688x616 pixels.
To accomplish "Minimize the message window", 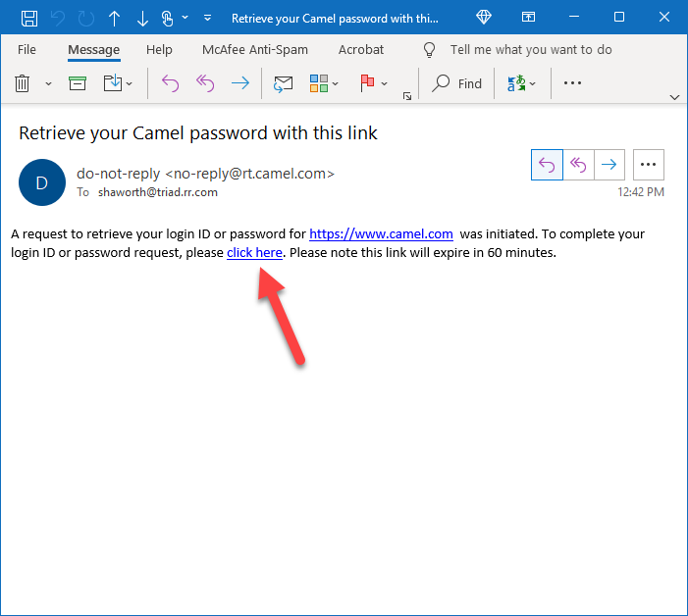I will tap(574, 17).
